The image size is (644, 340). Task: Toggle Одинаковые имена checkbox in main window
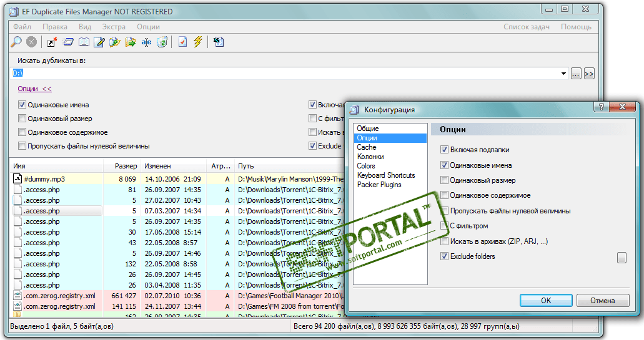[x=22, y=105]
